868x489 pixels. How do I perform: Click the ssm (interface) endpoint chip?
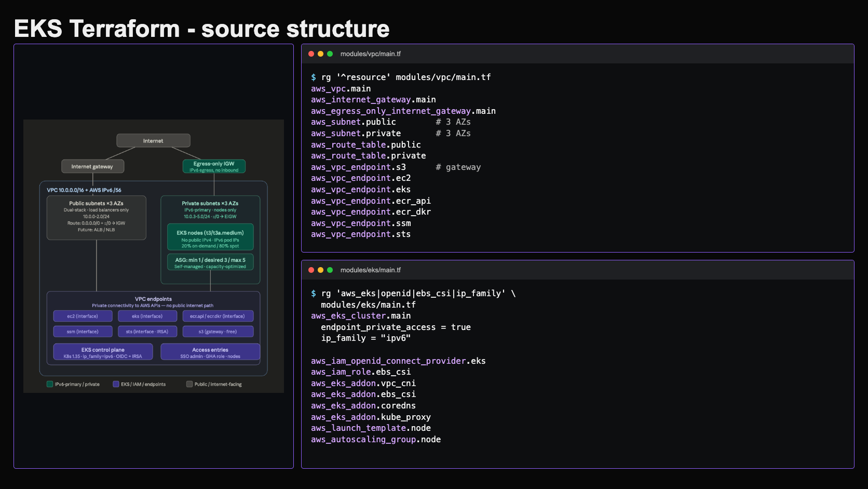(83, 332)
